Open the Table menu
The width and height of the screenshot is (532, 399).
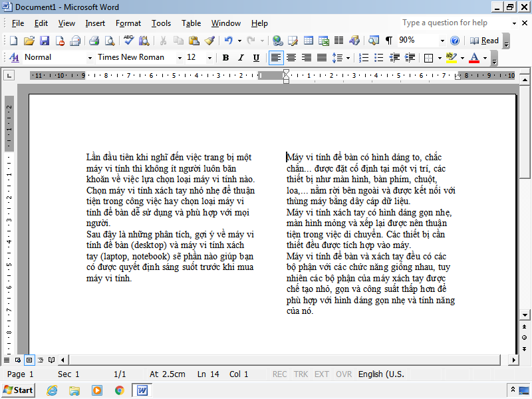pyautogui.click(x=191, y=23)
